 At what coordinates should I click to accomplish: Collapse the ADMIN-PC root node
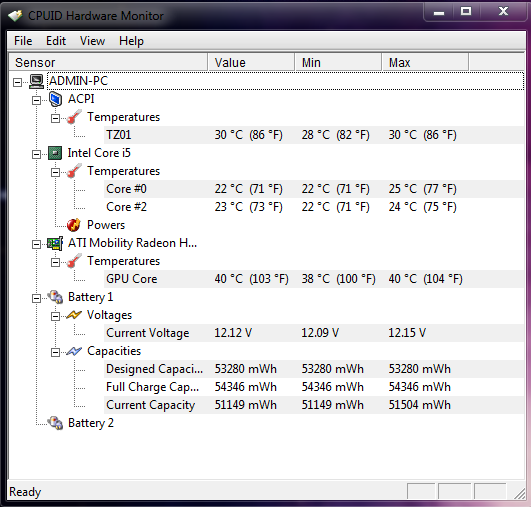[17, 82]
